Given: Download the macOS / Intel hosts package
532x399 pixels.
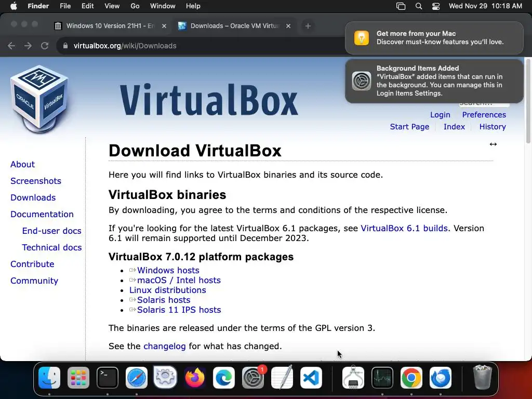Looking at the screenshot, I should tap(179, 280).
